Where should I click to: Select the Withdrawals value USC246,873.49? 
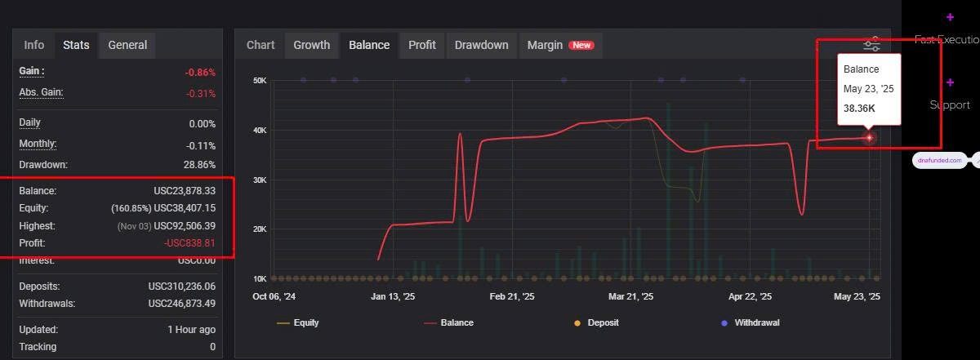182,304
